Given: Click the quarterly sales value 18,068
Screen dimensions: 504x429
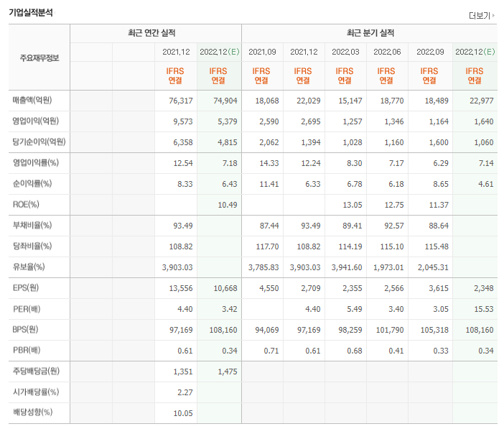Looking at the screenshot, I should (x=267, y=101).
